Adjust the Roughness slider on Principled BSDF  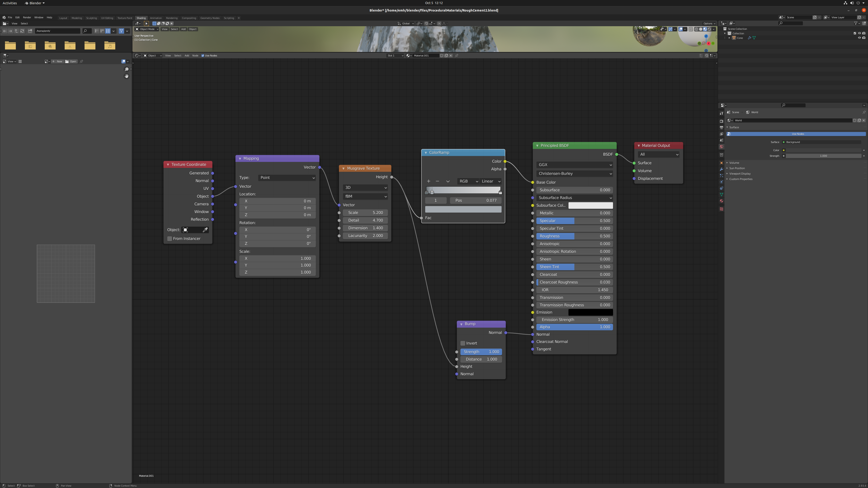[x=575, y=236]
